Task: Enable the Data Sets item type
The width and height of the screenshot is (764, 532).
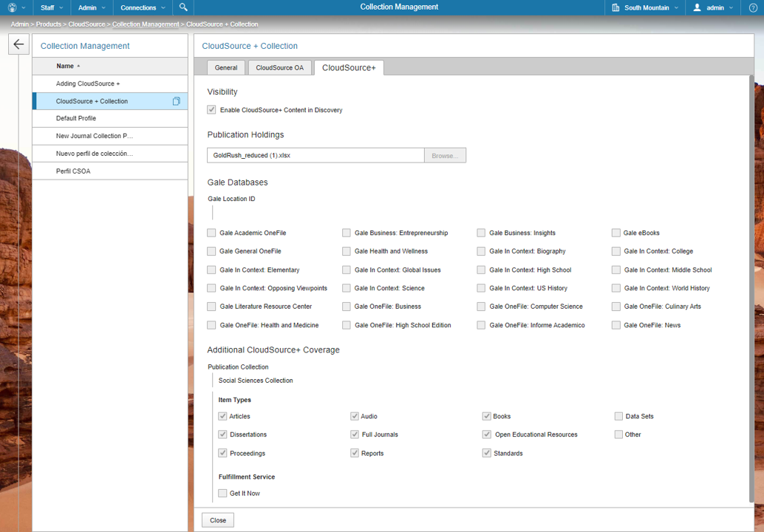Action: [x=618, y=416]
